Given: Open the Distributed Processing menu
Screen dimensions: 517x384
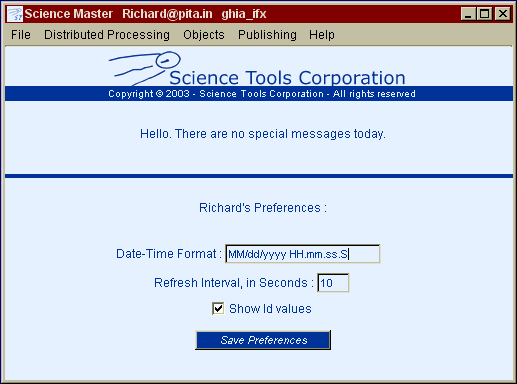Looking at the screenshot, I should [x=107, y=35].
